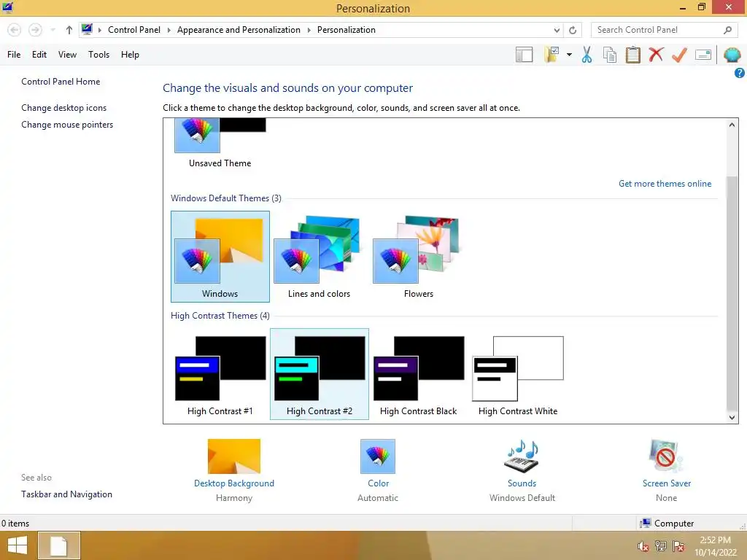Open Taskbar and Navigation link

tap(66, 494)
